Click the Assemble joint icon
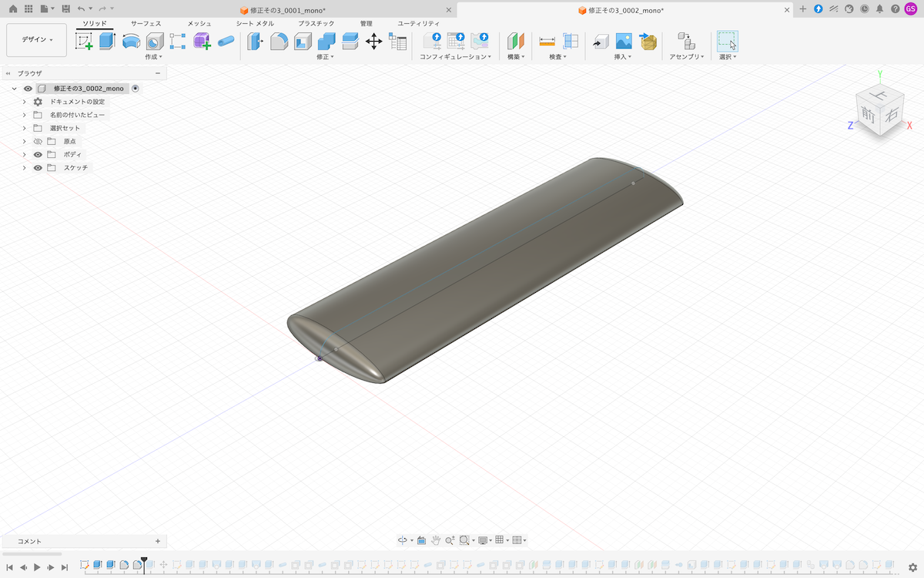Screen dimensions: 924x578 click(685, 42)
